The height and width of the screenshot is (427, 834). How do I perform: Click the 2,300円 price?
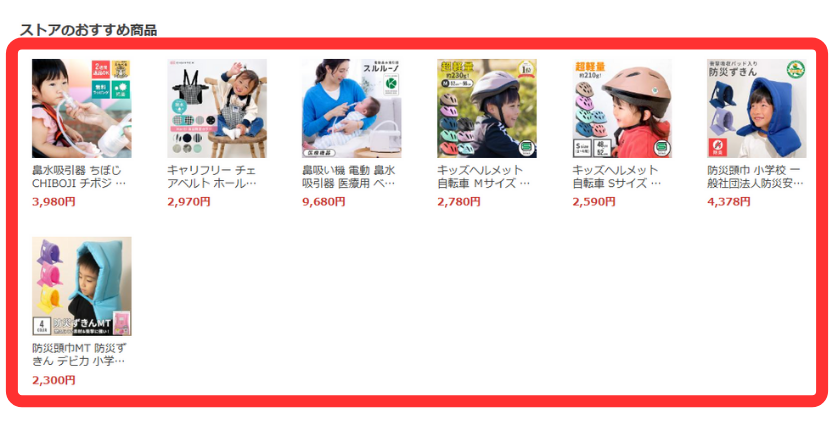(54, 380)
